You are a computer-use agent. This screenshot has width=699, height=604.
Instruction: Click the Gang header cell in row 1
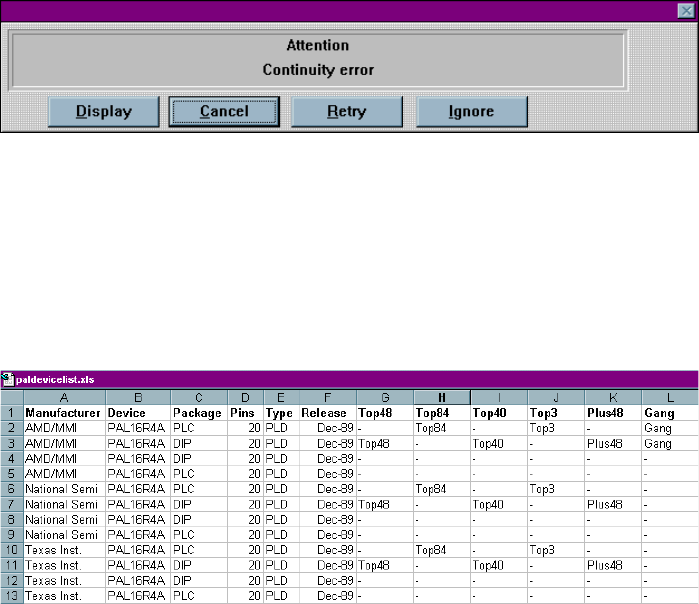pyautogui.click(x=670, y=413)
